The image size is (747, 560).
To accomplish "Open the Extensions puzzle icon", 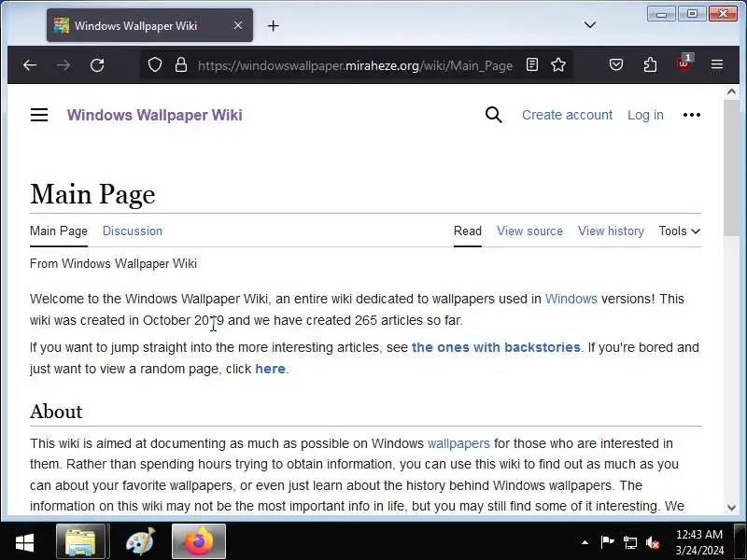I will click(x=650, y=64).
